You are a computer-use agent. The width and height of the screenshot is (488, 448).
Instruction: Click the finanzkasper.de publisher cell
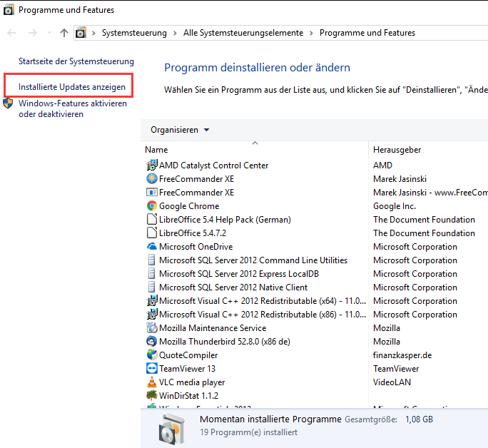tap(402, 355)
